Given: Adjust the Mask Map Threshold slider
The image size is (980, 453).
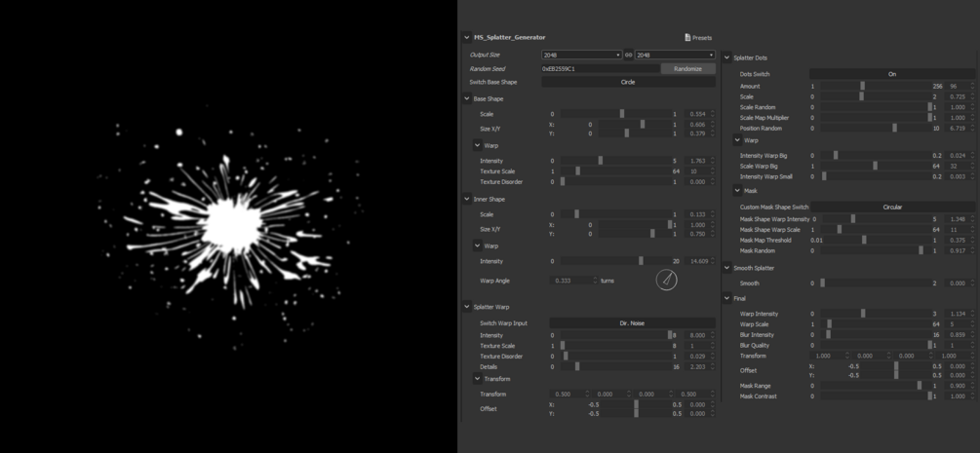Looking at the screenshot, I should [879, 240].
